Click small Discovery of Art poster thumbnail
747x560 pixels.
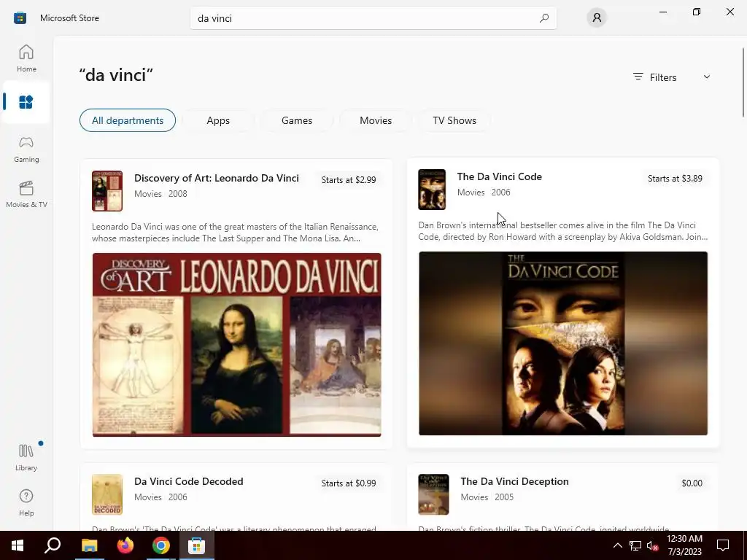(x=107, y=191)
